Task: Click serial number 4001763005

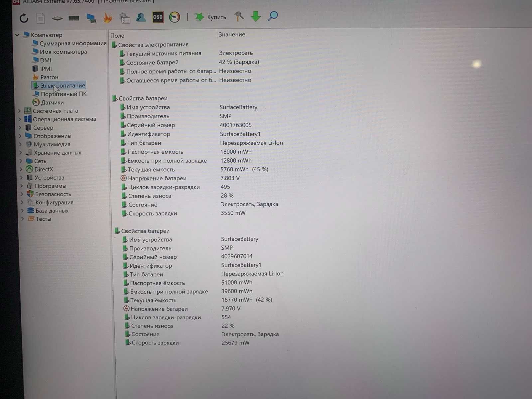Action: tap(235, 125)
